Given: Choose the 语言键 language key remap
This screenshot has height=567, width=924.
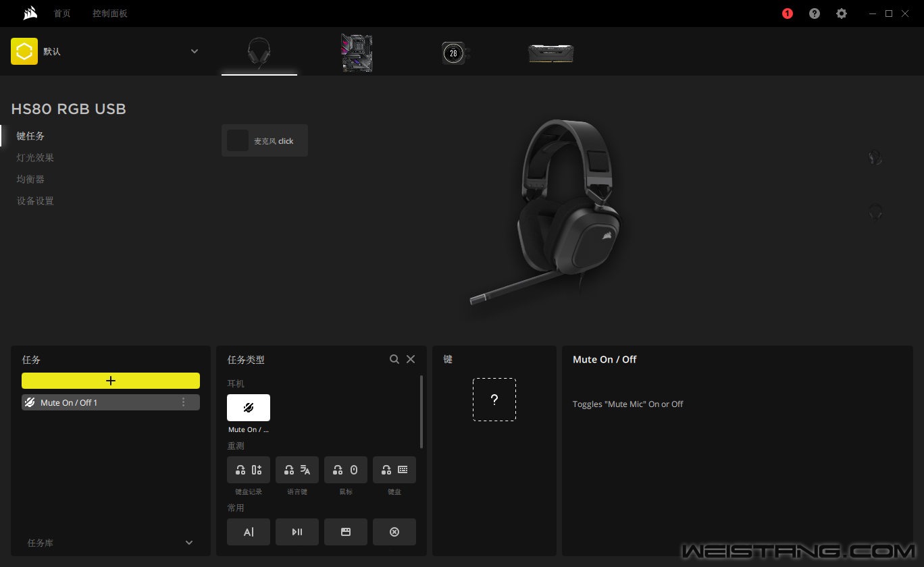Looking at the screenshot, I should point(297,470).
